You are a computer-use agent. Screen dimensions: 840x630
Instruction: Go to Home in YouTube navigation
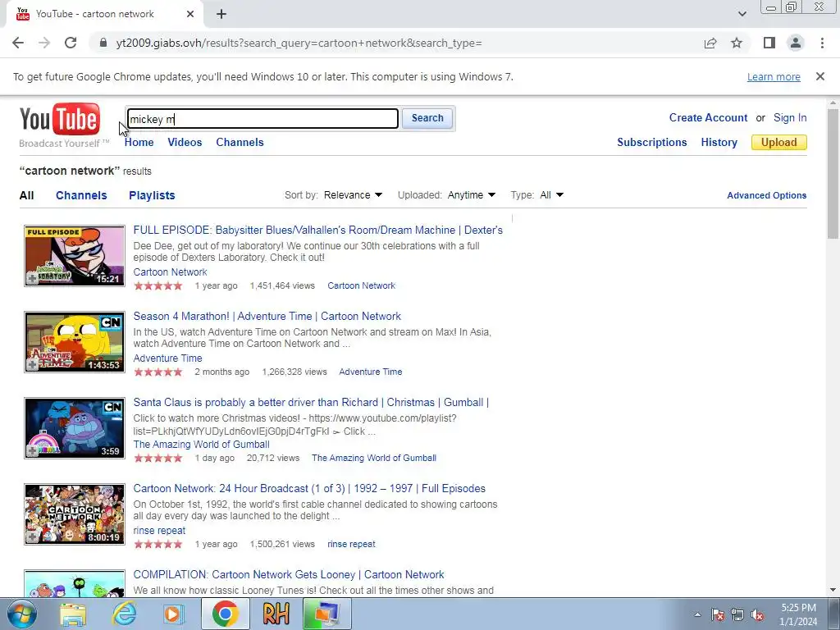pyautogui.click(x=139, y=142)
